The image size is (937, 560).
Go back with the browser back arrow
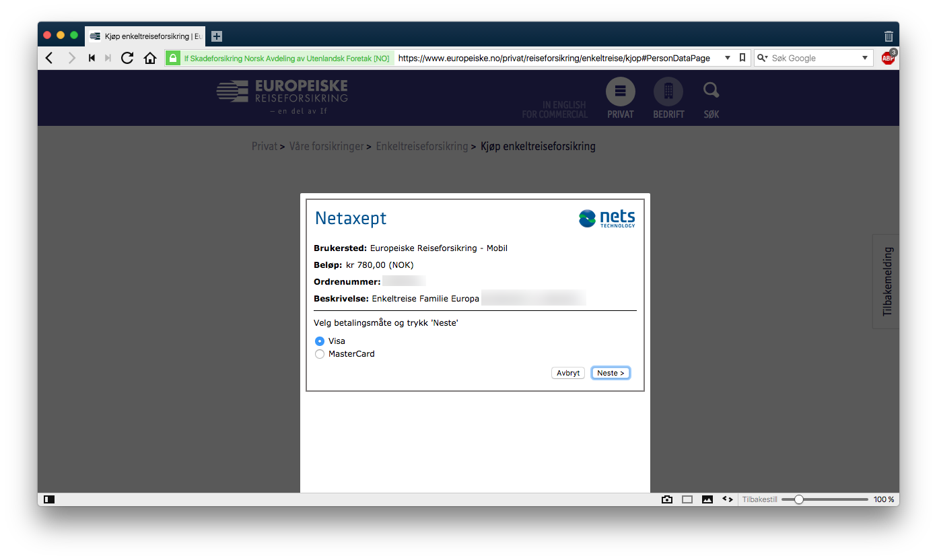(x=49, y=58)
